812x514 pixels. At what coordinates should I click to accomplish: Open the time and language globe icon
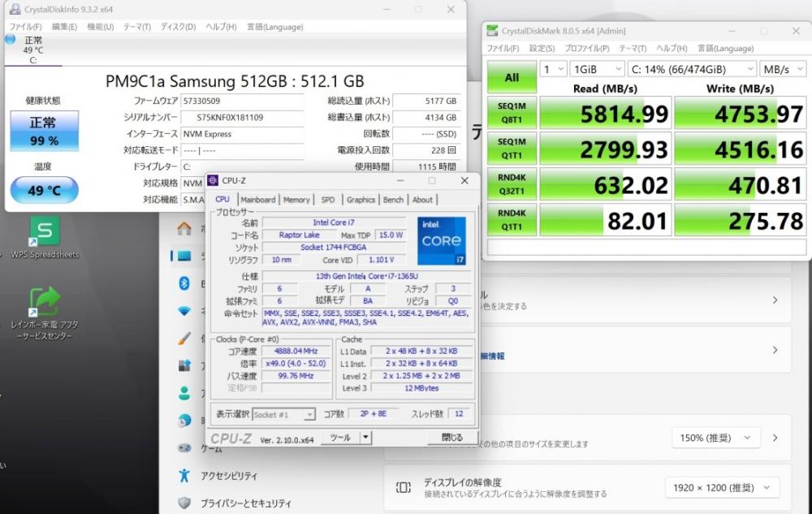[184, 421]
